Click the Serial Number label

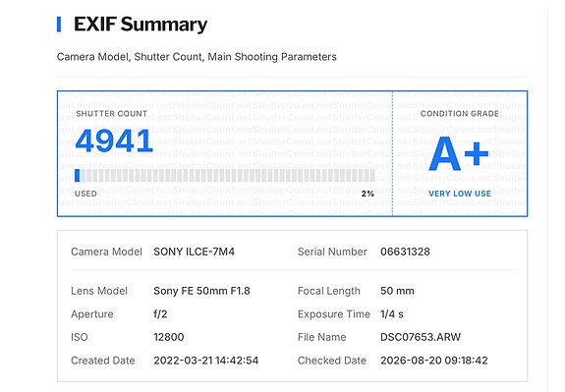pyautogui.click(x=332, y=252)
